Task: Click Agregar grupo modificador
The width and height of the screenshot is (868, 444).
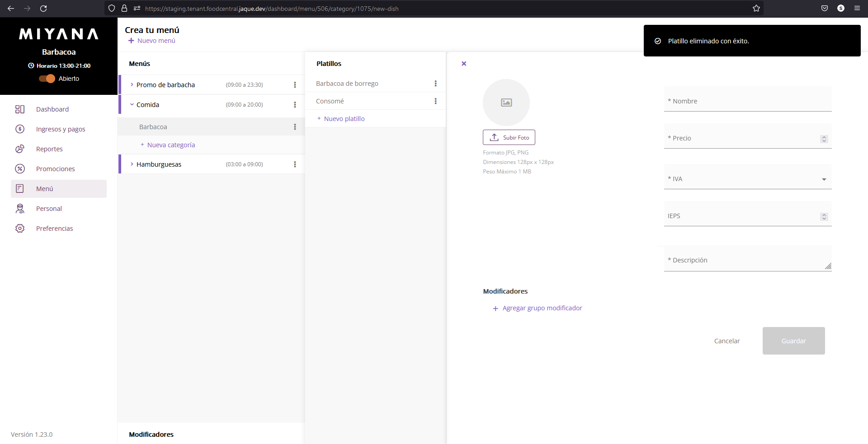Action: click(x=538, y=308)
